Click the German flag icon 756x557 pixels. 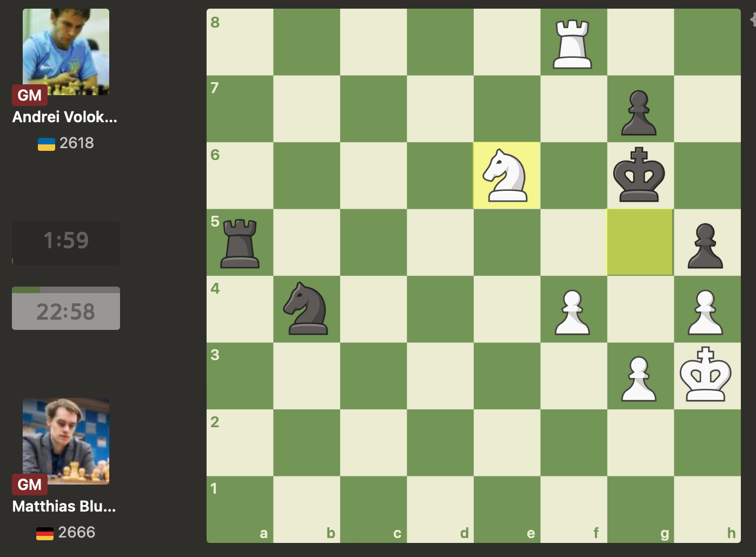[45, 533]
